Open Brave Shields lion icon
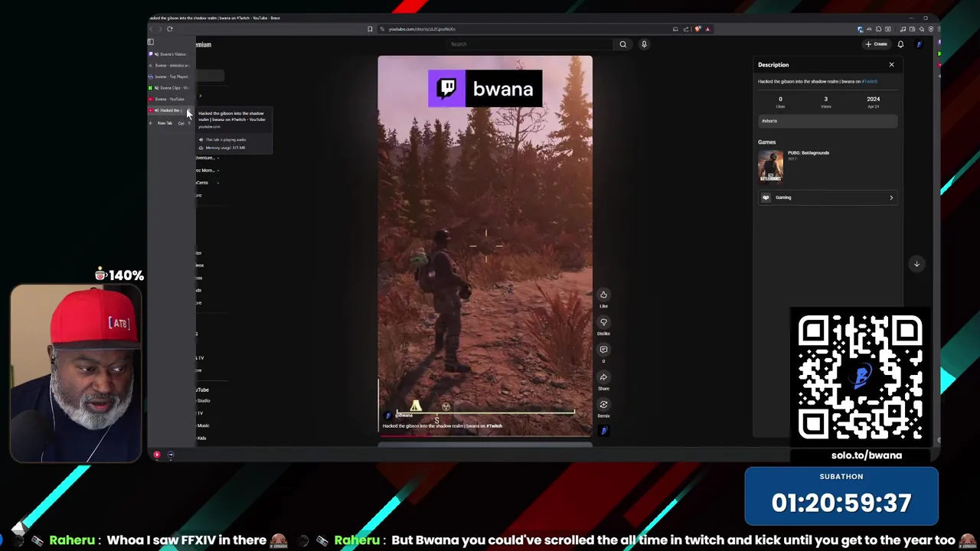The width and height of the screenshot is (980, 551). click(697, 29)
